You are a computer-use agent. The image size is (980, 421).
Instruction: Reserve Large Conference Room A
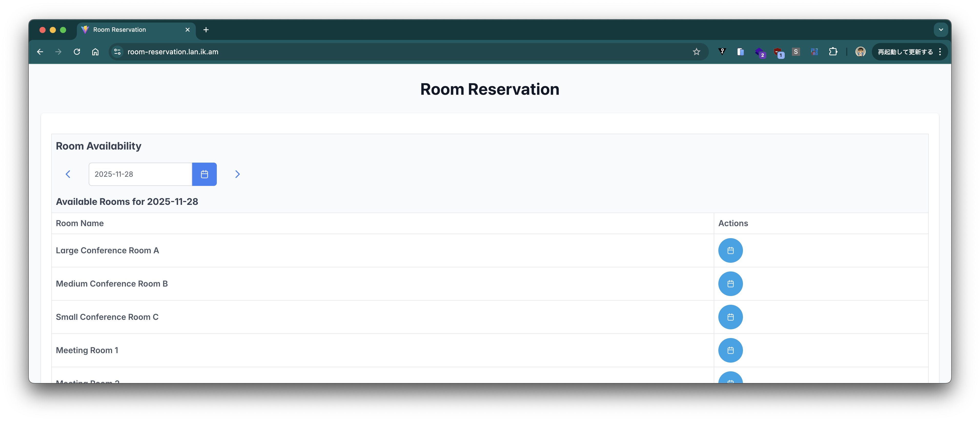pyautogui.click(x=730, y=250)
